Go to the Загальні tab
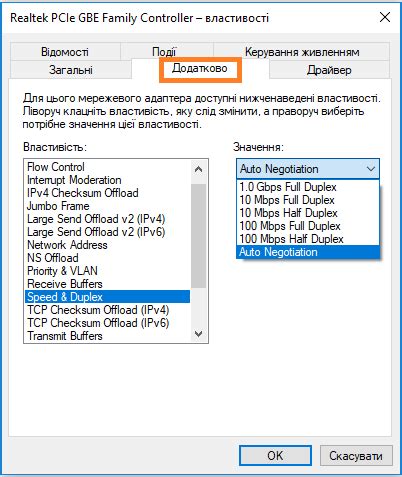 pos(71,70)
